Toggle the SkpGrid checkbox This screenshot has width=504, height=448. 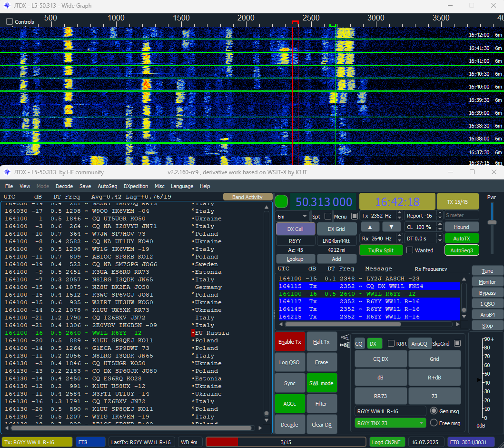pos(457,343)
